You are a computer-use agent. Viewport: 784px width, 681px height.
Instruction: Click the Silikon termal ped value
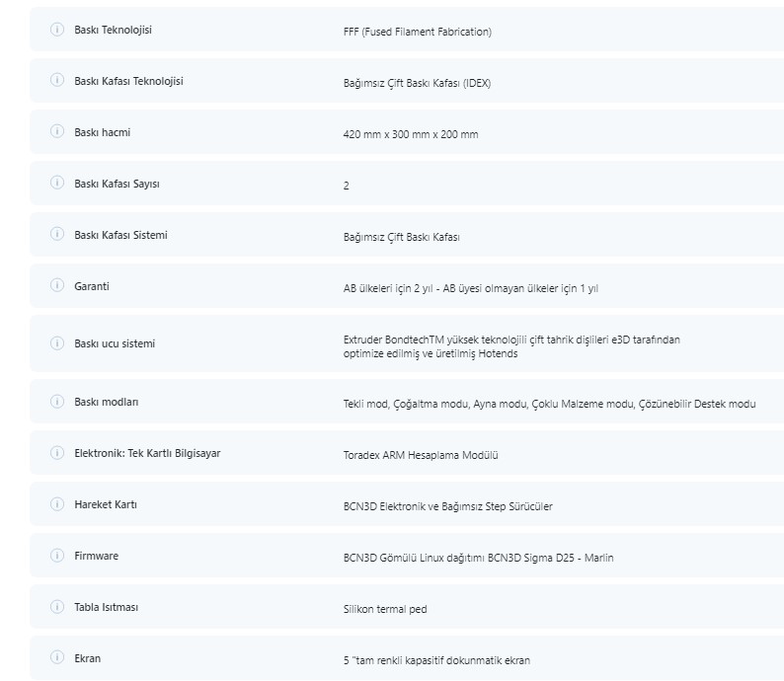[385, 609]
